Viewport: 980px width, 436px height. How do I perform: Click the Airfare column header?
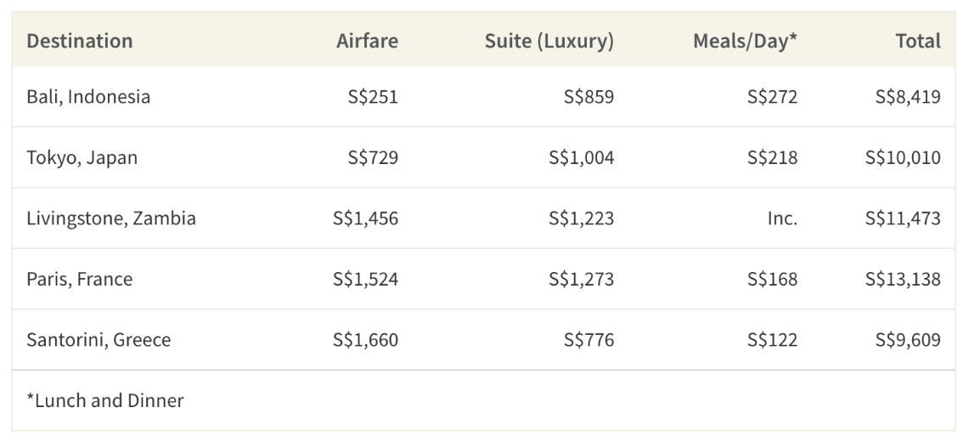pyautogui.click(x=367, y=41)
